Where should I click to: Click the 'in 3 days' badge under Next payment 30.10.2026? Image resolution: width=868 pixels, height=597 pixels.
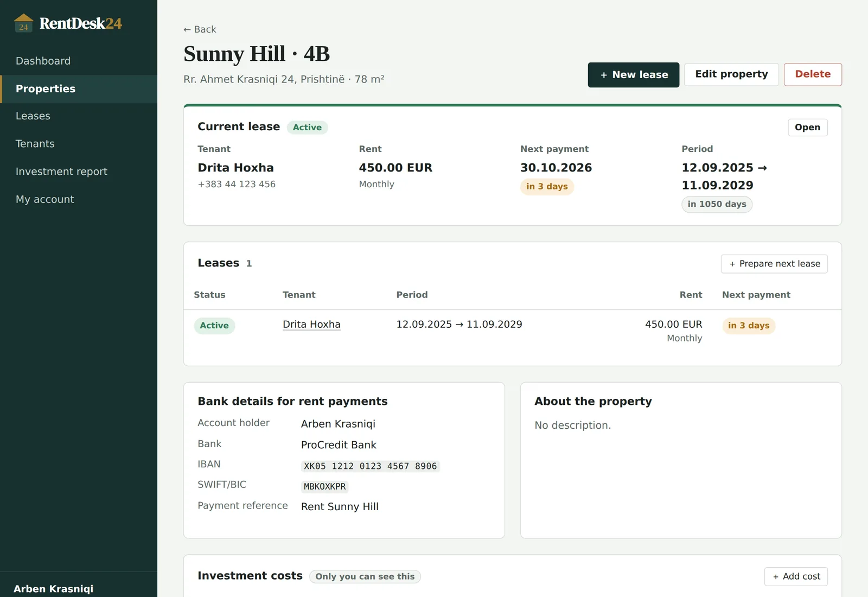547,187
